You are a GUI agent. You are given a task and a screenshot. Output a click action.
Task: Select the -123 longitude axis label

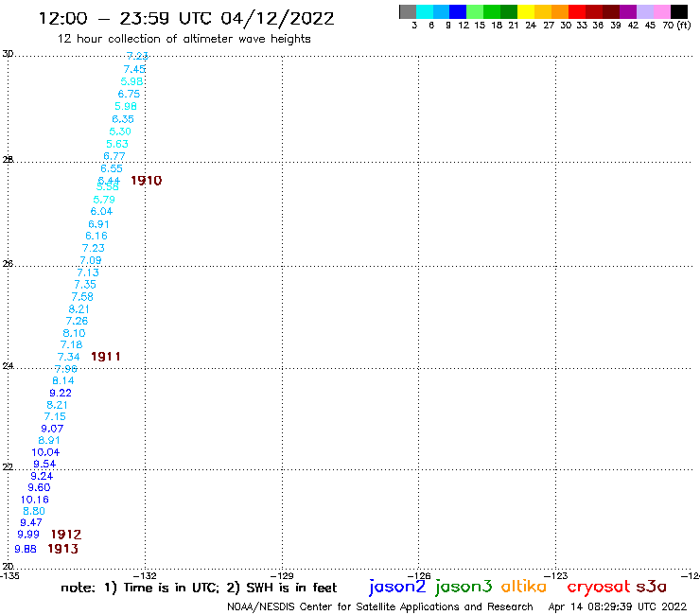(x=556, y=576)
